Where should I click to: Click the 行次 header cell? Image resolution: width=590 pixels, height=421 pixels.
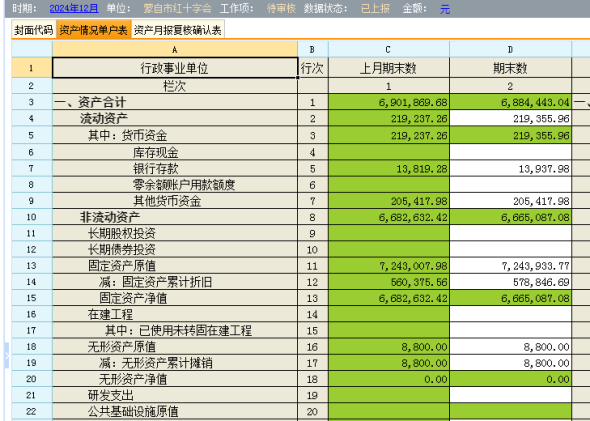(312, 68)
